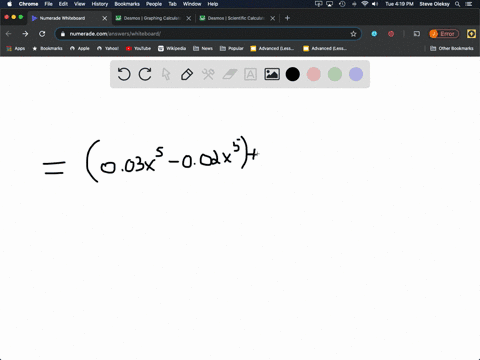
Task: Click the Wi-Fi status icon
Action: click(x=365, y=4)
